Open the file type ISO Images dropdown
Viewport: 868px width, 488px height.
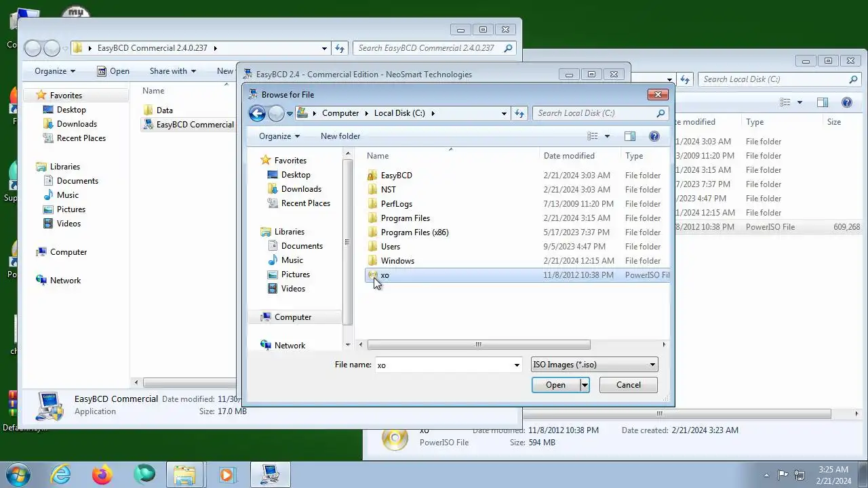coord(594,365)
